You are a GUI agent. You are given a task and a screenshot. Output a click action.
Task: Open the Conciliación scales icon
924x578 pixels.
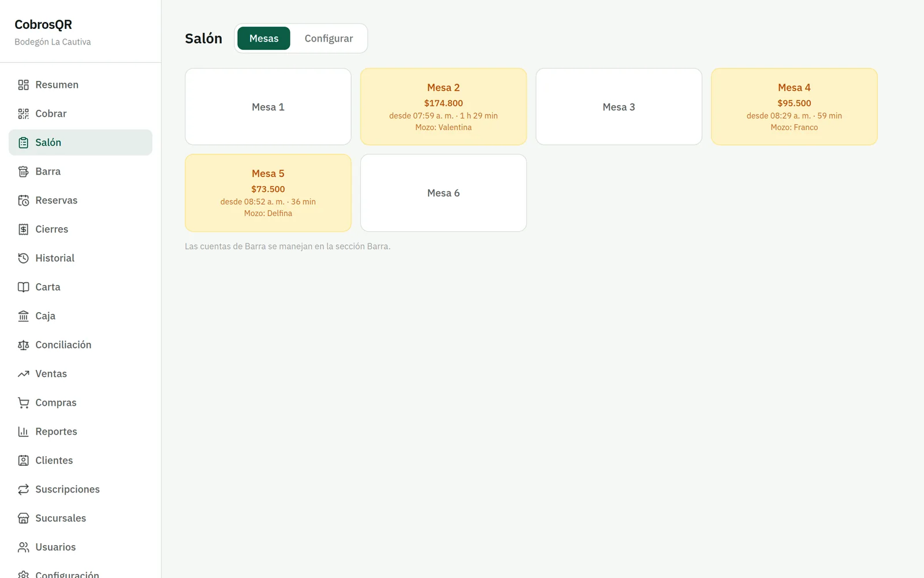23,345
